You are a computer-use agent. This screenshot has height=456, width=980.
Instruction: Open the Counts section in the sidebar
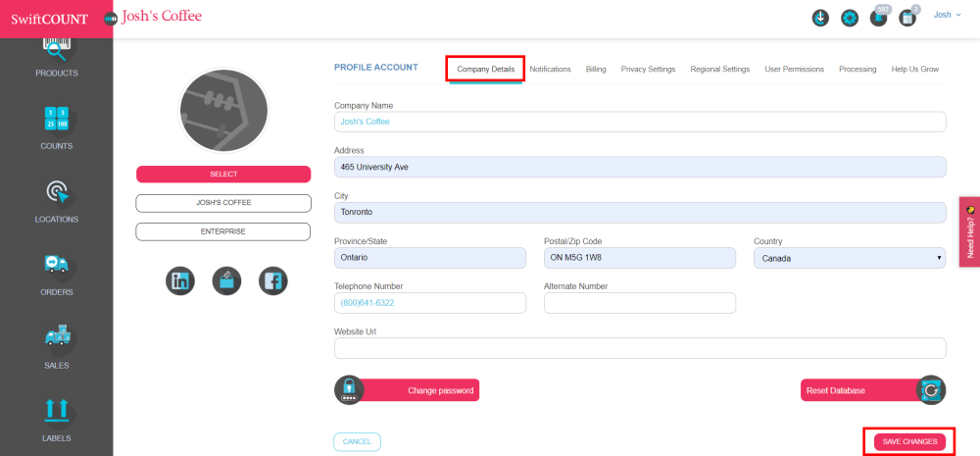(57, 128)
